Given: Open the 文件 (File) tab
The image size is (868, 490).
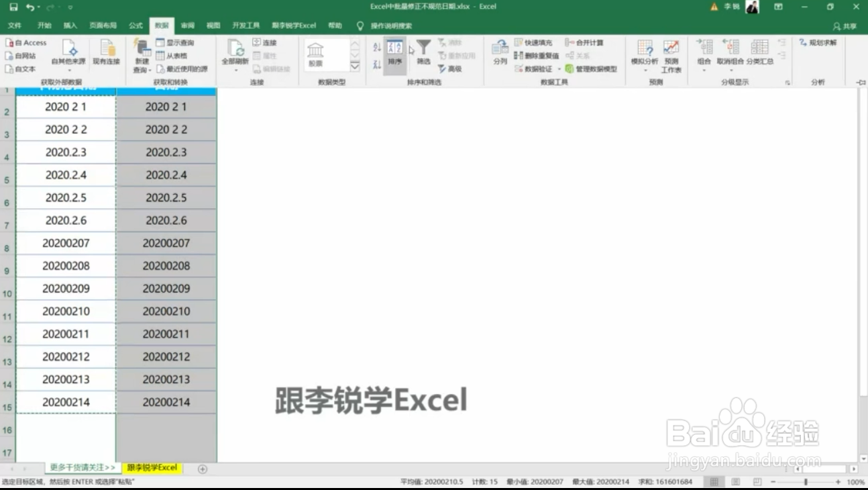Looking at the screenshot, I should coord(15,26).
